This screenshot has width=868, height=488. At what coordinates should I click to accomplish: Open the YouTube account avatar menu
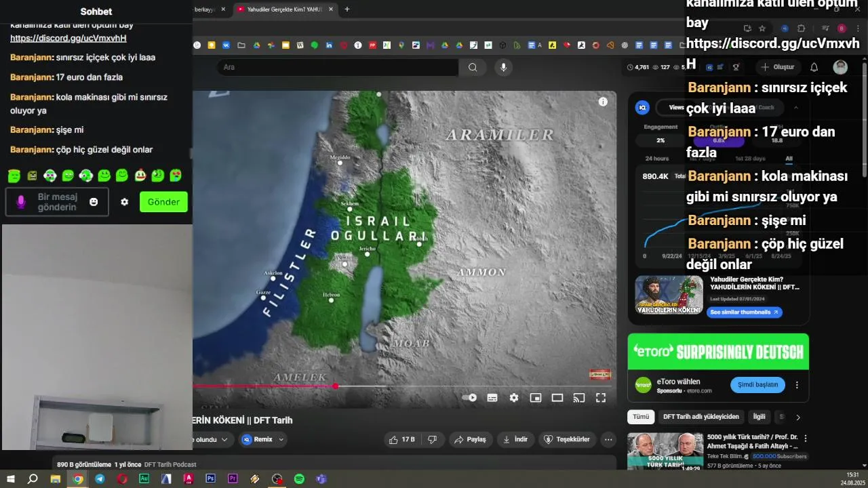click(x=840, y=67)
